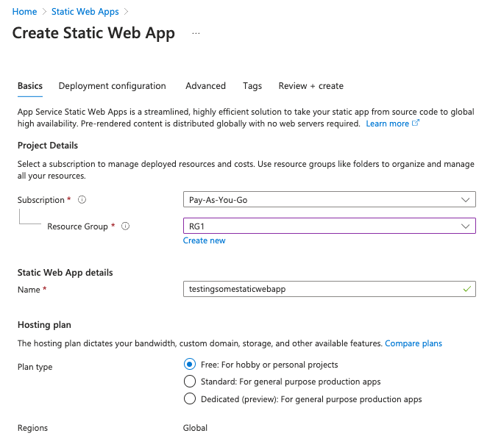Expand the RG1 resource group dropdown
The width and height of the screenshot is (504, 447).
tap(324, 226)
